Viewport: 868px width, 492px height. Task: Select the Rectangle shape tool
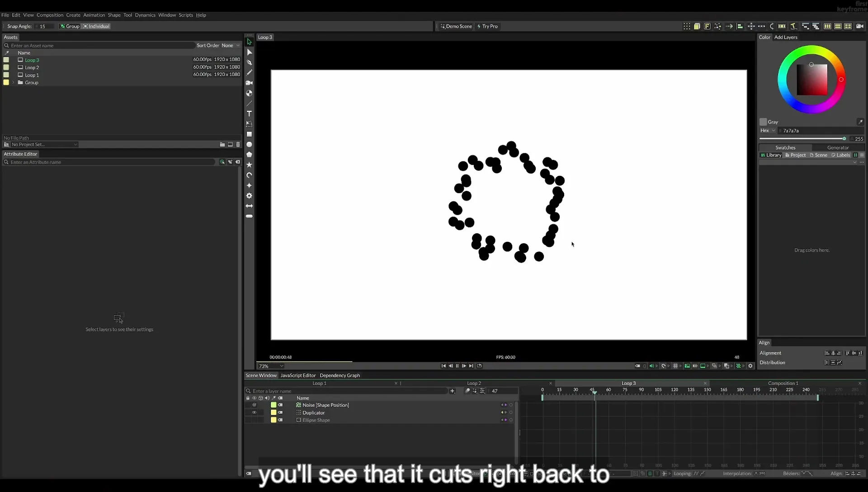pos(249,134)
